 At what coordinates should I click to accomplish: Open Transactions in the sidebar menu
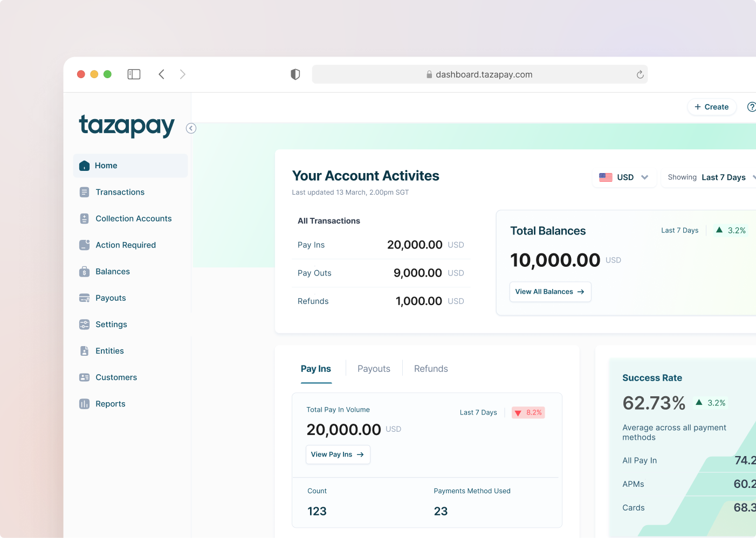[130, 192]
